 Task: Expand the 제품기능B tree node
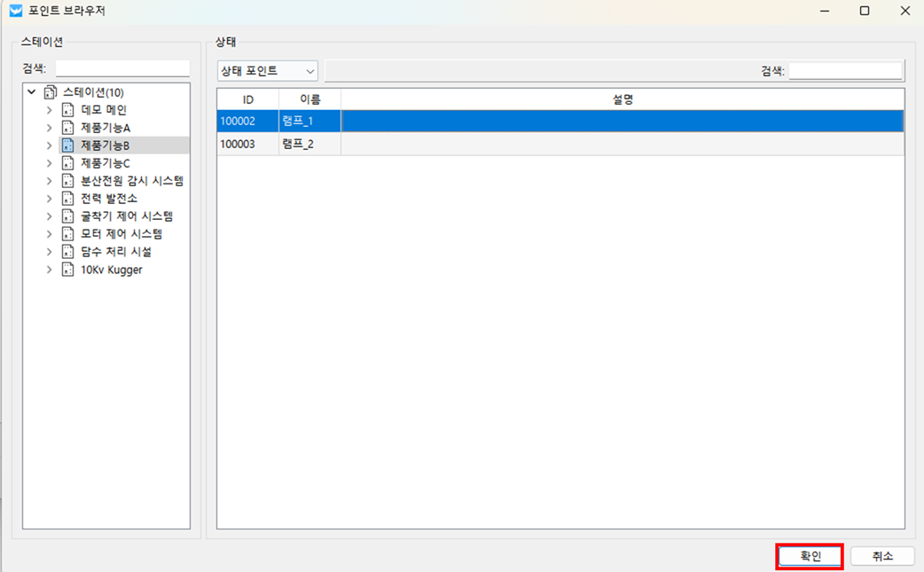click(x=50, y=145)
